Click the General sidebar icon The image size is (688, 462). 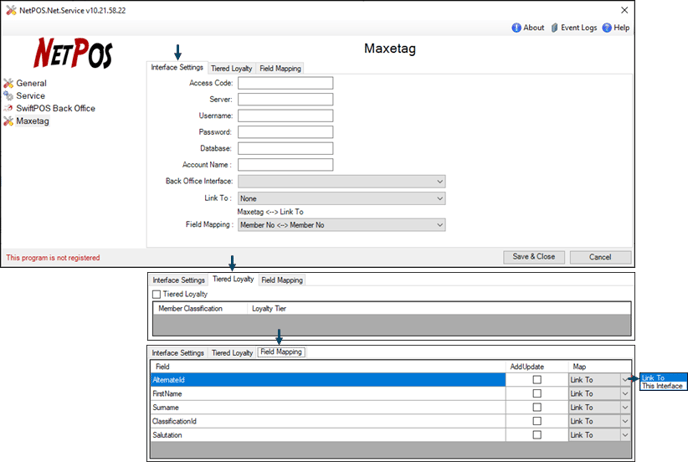pyautogui.click(x=9, y=83)
